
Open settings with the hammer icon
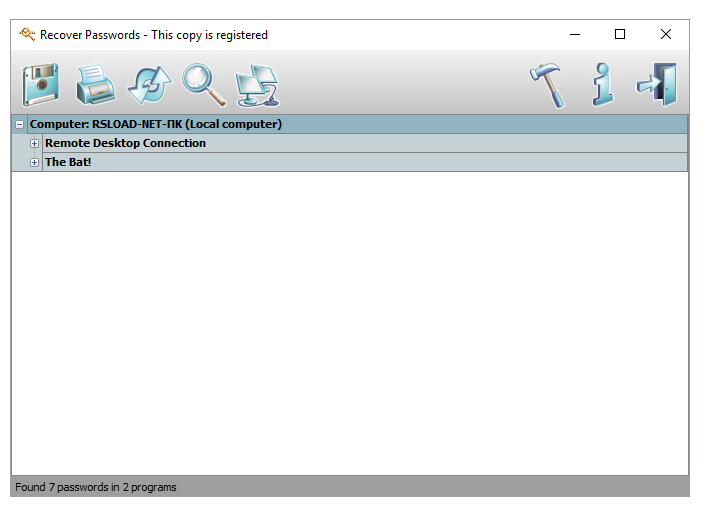tap(548, 85)
